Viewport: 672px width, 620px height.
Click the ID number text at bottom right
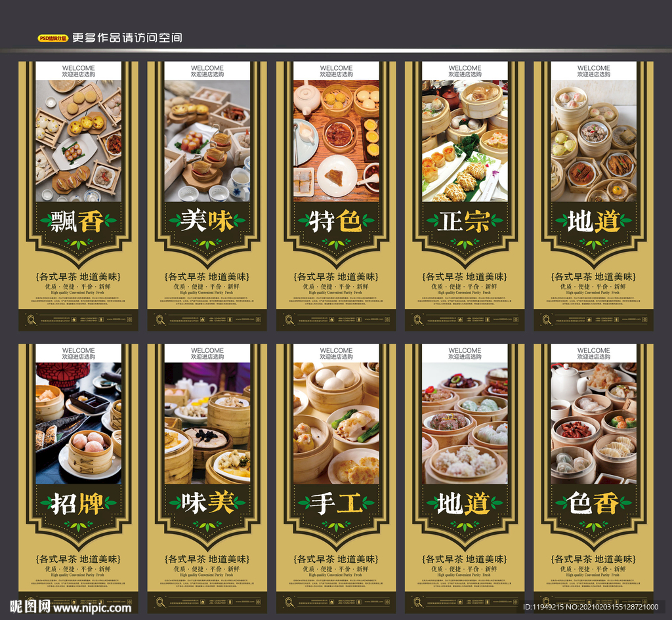point(591,607)
